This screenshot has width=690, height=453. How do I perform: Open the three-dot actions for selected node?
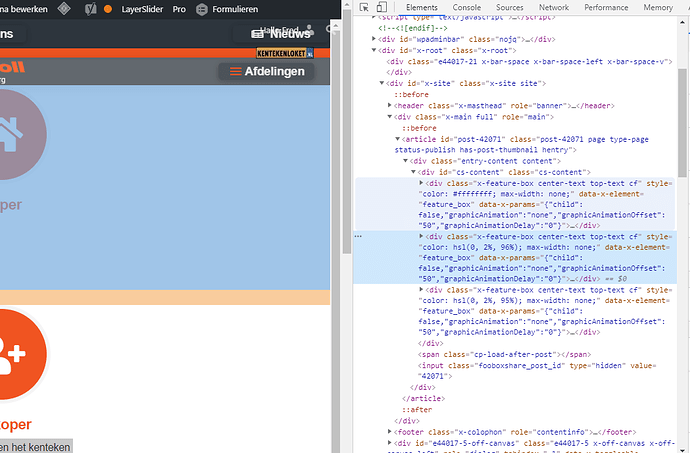click(358, 236)
